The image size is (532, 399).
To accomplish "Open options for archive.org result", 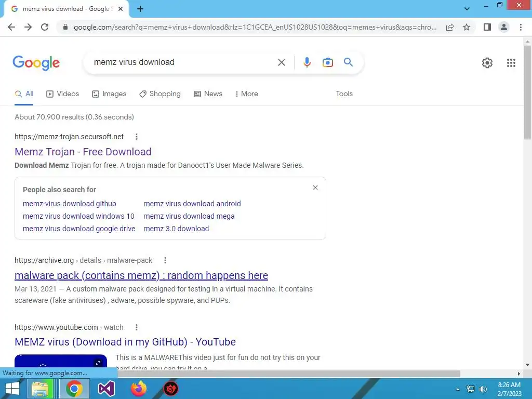I will pyautogui.click(x=165, y=260).
